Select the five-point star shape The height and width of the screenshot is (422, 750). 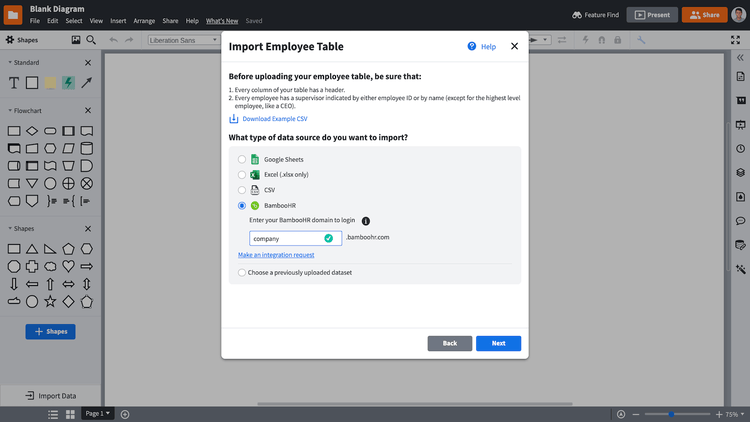[50, 301]
